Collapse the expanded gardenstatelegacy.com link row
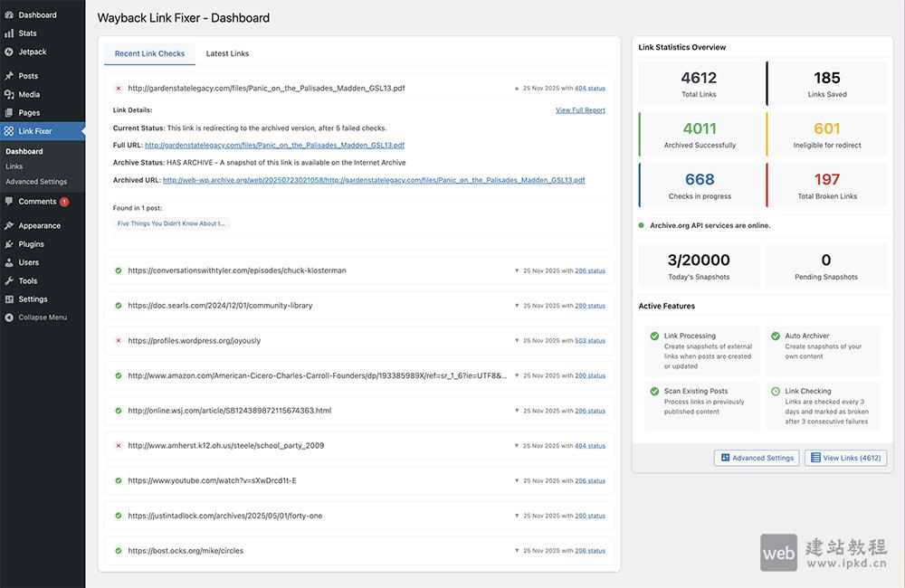Image resolution: width=905 pixels, height=588 pixels. [x=517, y=89]
